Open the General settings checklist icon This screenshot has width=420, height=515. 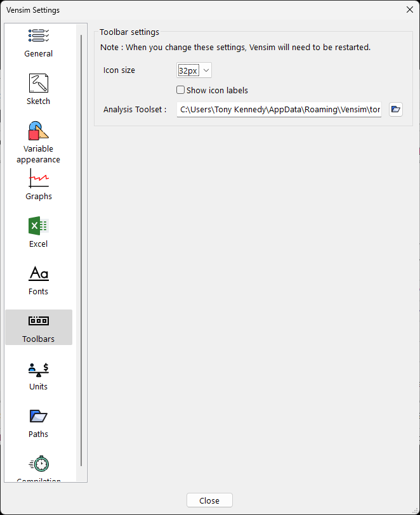point(39,36)
